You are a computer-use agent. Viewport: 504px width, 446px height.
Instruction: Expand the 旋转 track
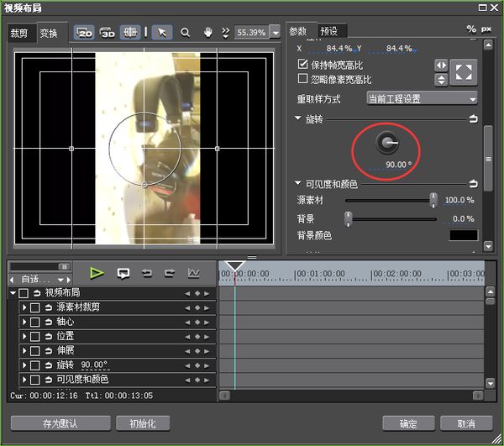click(24, 365)
